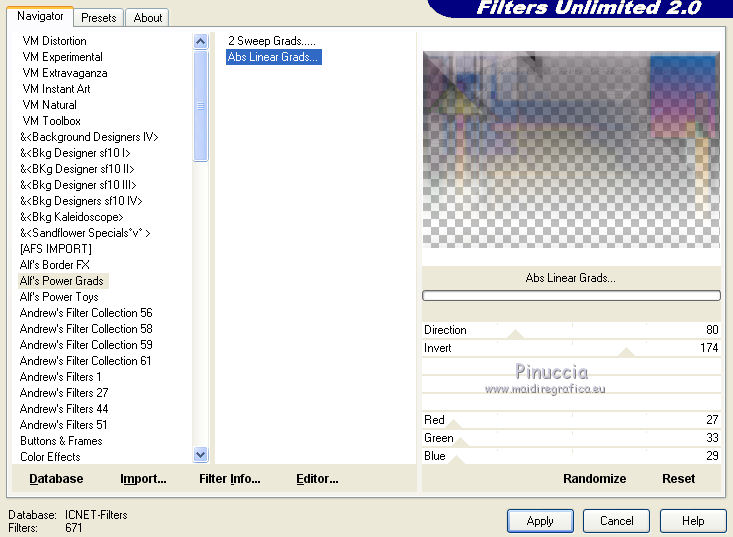Select the Navigator tab
Image resolution: width=733 pixels, height=537 pixels.
coord(40,16)
